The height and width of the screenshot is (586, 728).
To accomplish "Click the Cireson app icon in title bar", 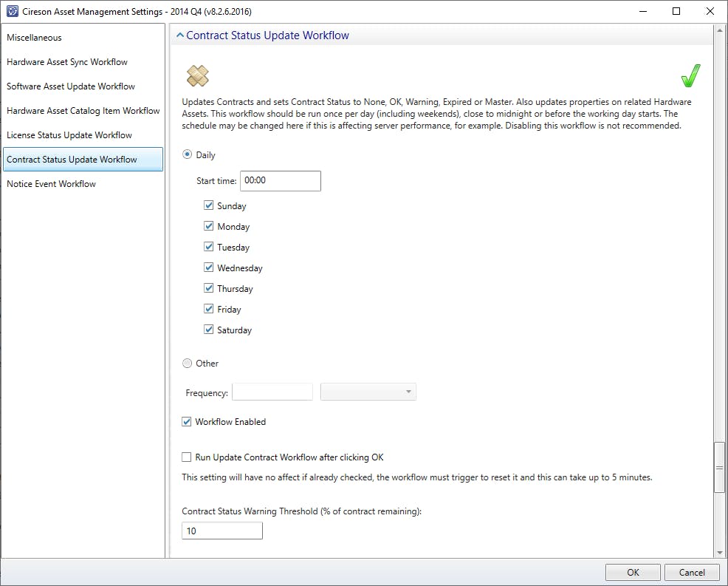I will (x=12, y=12).
